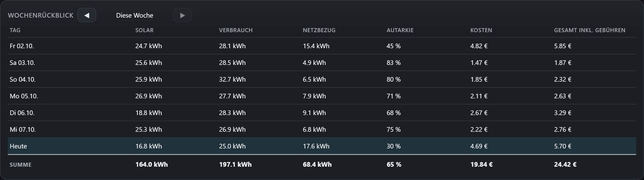This screenshot has width=644, height=180.
Task: Select GESAMT INKL. GEBÜHREN column header
Action: coord(590,30)
